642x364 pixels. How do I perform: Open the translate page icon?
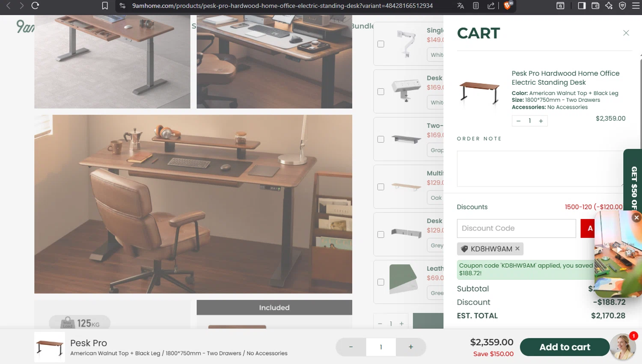pos(461,6)
